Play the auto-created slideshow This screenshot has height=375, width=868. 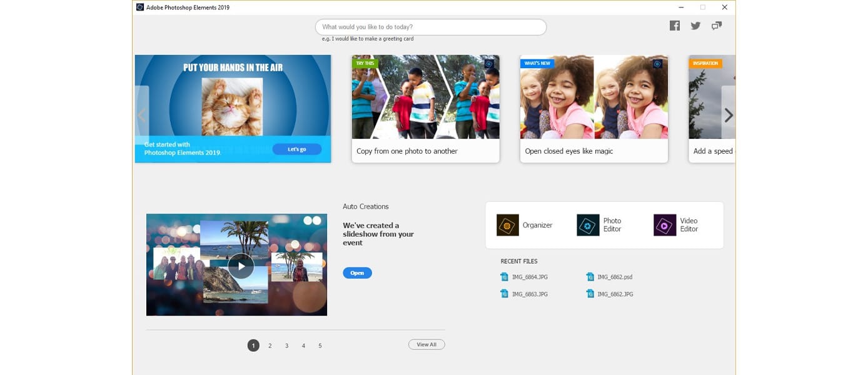click(x=241, y=266)
